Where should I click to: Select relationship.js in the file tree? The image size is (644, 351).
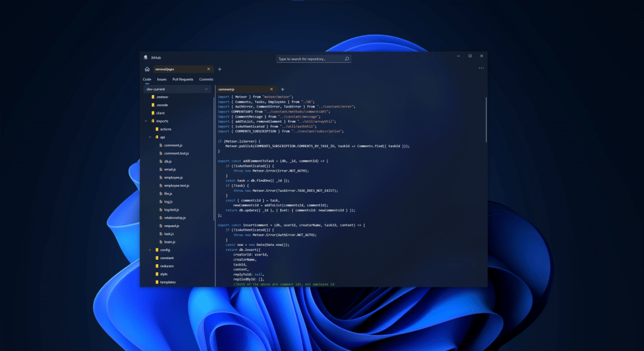point(174,218)
